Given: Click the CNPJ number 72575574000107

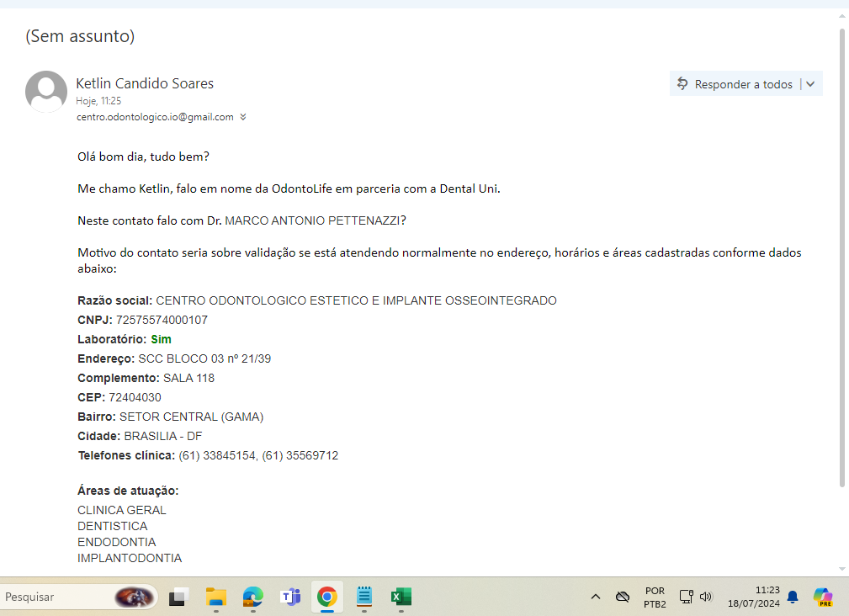Looking at the screenshot, I should click(162, 320).
